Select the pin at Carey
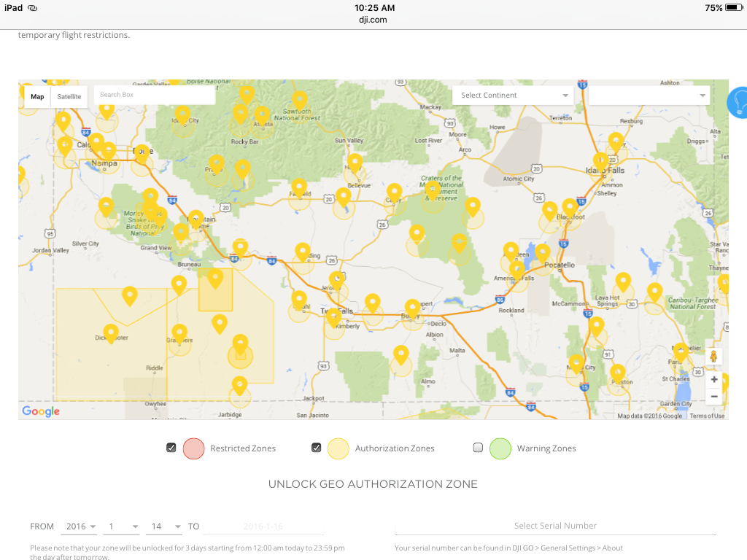 pyautogui.click(x=395, y=192)
